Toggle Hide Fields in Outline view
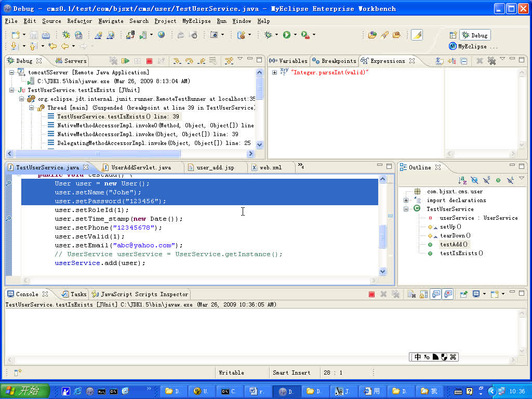This screenshot has height=399, width=532. 474,180
